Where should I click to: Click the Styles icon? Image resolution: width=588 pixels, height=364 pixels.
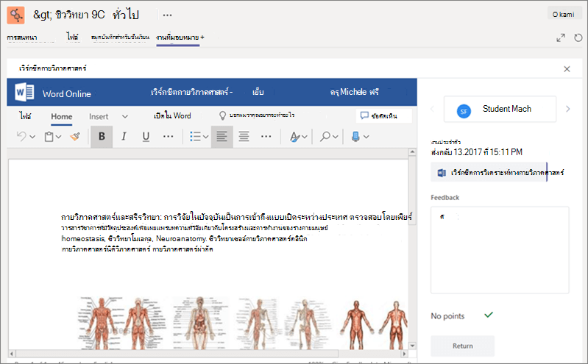point(295,137)
